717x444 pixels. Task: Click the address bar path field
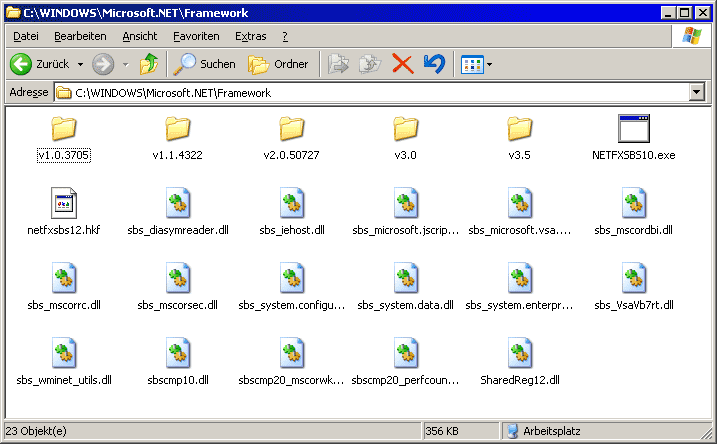[x=371, y=93]
